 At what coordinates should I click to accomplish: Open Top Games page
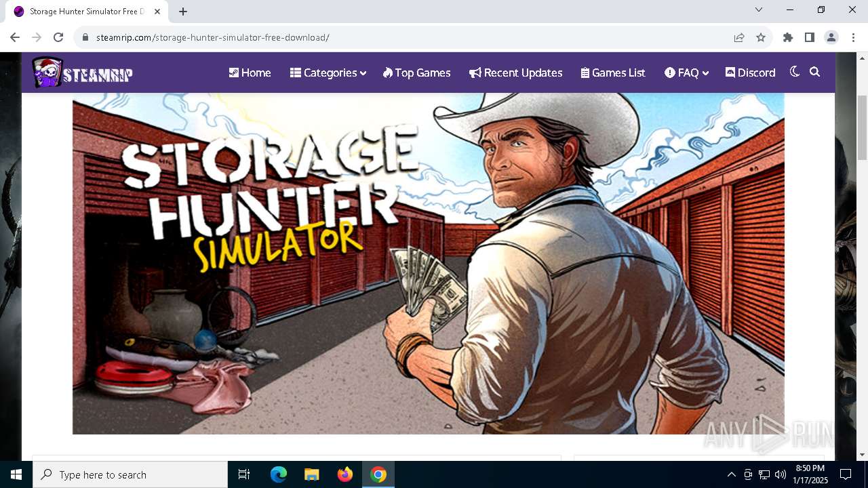click(416, 73)
